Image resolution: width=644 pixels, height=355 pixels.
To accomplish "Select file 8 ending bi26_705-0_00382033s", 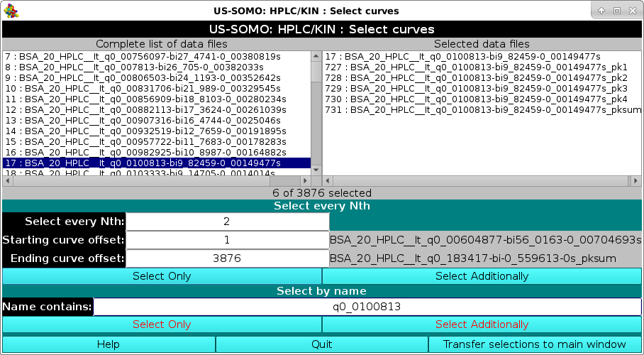I will pyautogui.click(x=157, y=67).
